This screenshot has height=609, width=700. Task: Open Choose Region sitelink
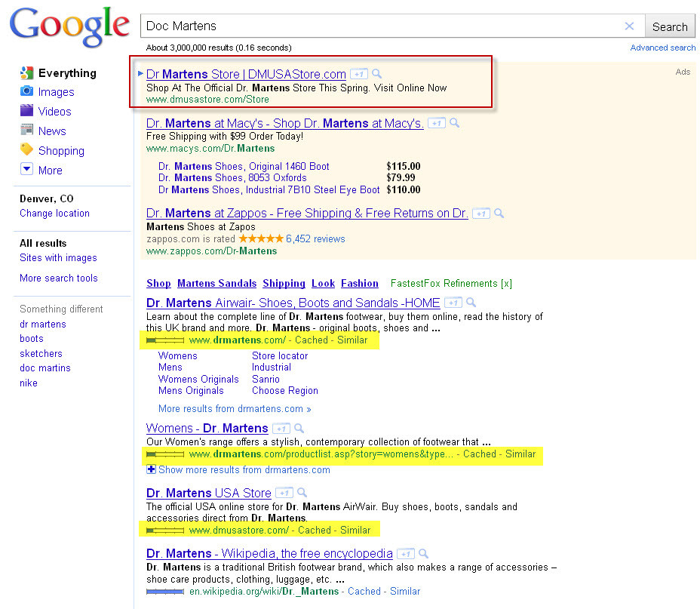[285, 391]
